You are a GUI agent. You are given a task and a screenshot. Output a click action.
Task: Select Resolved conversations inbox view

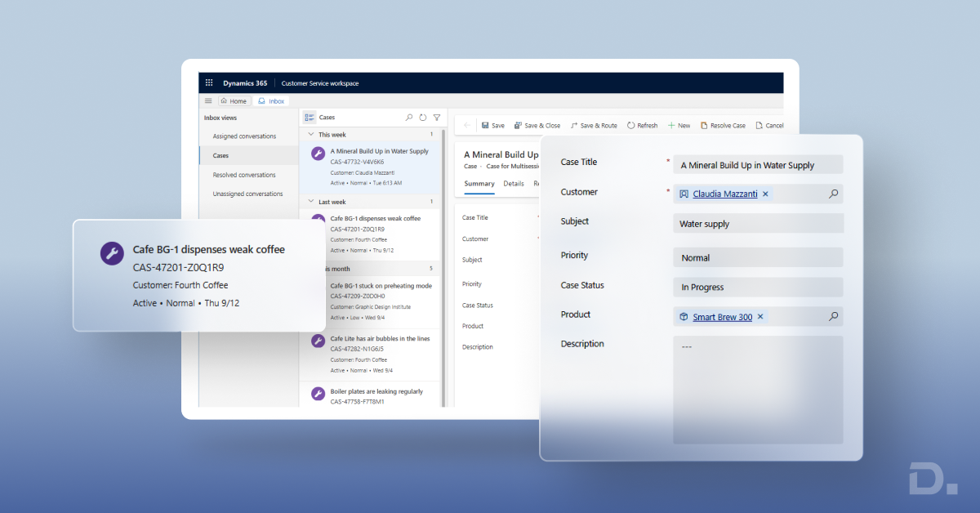coord(244,175)
